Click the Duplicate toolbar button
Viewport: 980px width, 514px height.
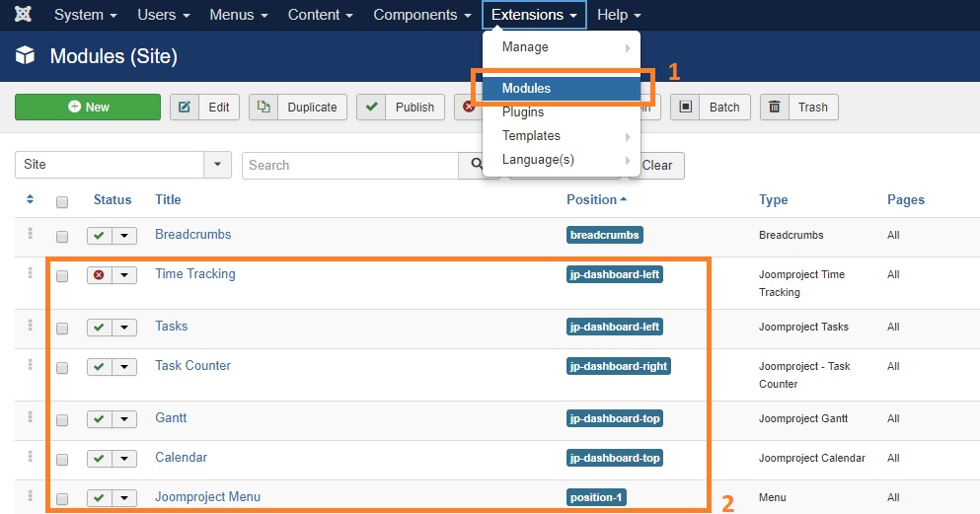[x=297, y=107]
